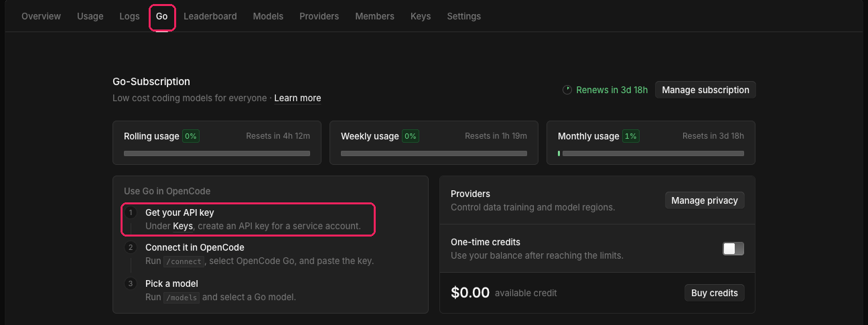Open the Leaderboard tab

(x=210, y=16)
